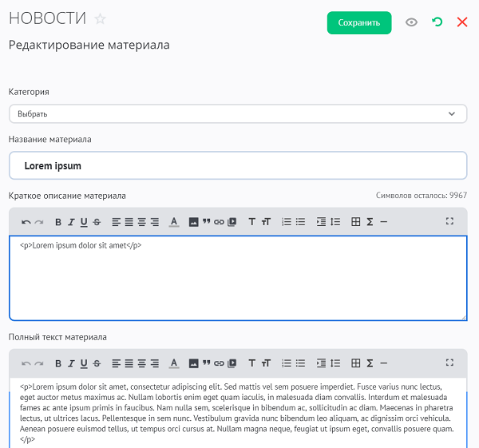Screen dimensions: 479x448
Task: Click Bold in short description toolbar
Action: pyautogui.click(x=58, y=222)
